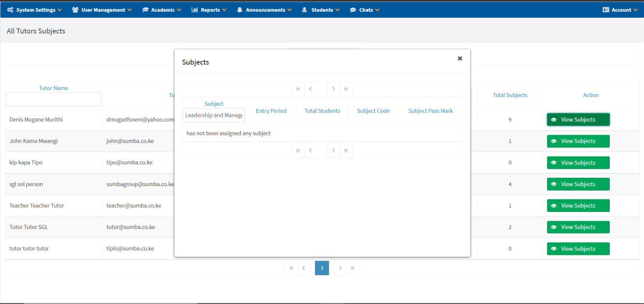644x304 pixels.
Task: Open the Reports menu
Action: 209,10
